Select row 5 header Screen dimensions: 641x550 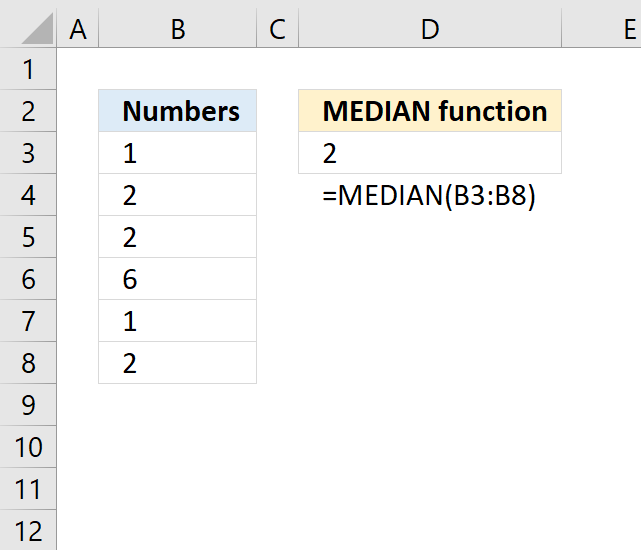point(28,237)
